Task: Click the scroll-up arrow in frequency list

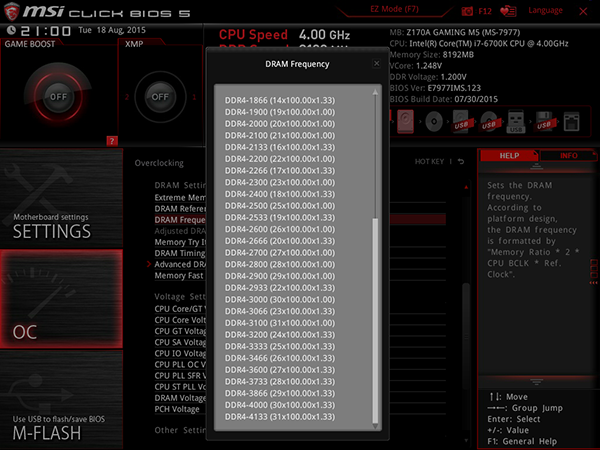Action: pos(375,92)
